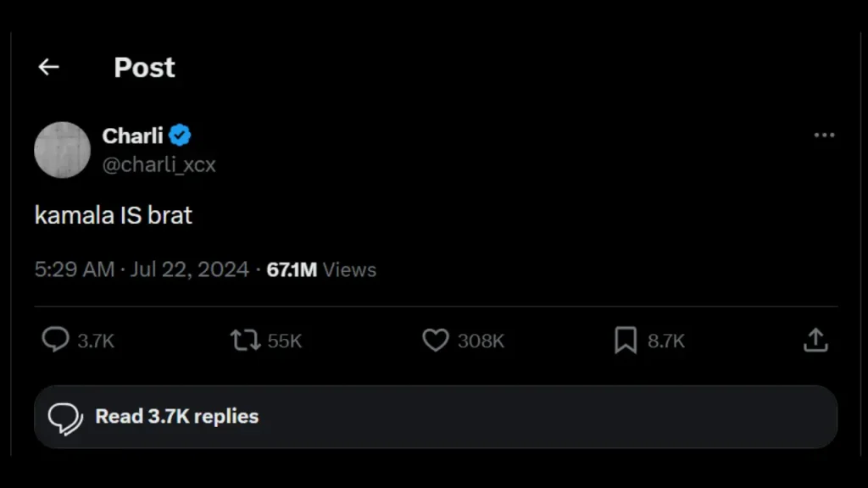This screenshot has height=488, width=868.
Task: Click the chat bubbles icon in replies bar
Action: coord(65,417)
